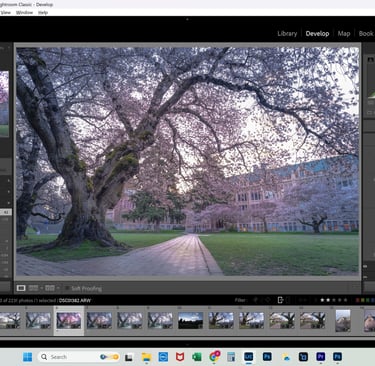This screenshot has width=375, height=366.
Task: Open the Premiere Pro taskbar icon
Action: (320, 357)
